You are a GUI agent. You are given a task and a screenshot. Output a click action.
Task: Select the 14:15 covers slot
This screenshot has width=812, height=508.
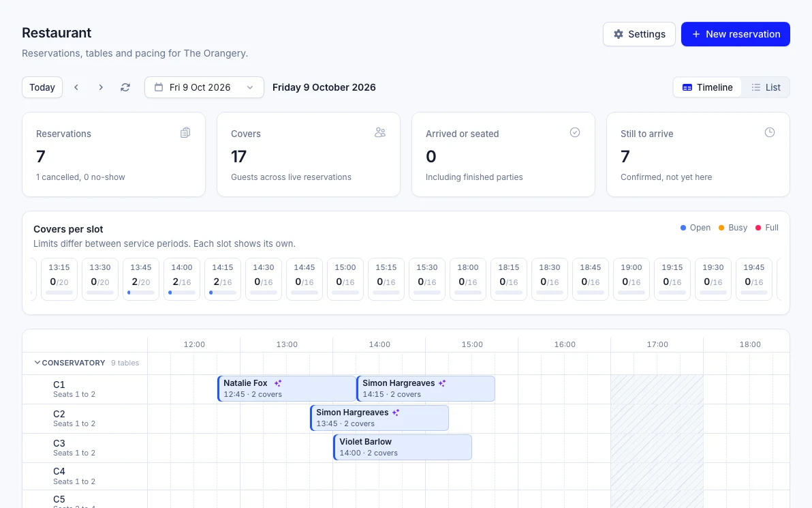click(223, 279)
